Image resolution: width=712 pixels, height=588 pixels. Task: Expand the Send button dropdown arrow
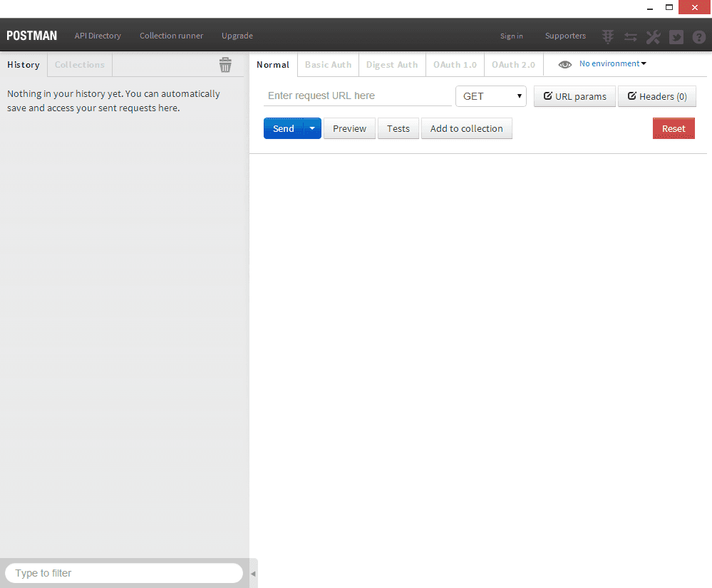click(x=311, y=128)
